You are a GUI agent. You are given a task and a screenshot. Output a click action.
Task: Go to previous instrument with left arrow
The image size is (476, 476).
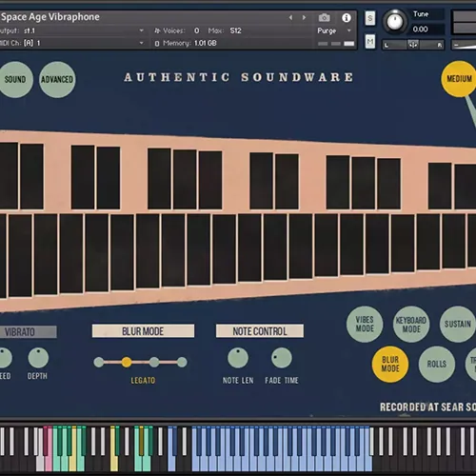290,18
